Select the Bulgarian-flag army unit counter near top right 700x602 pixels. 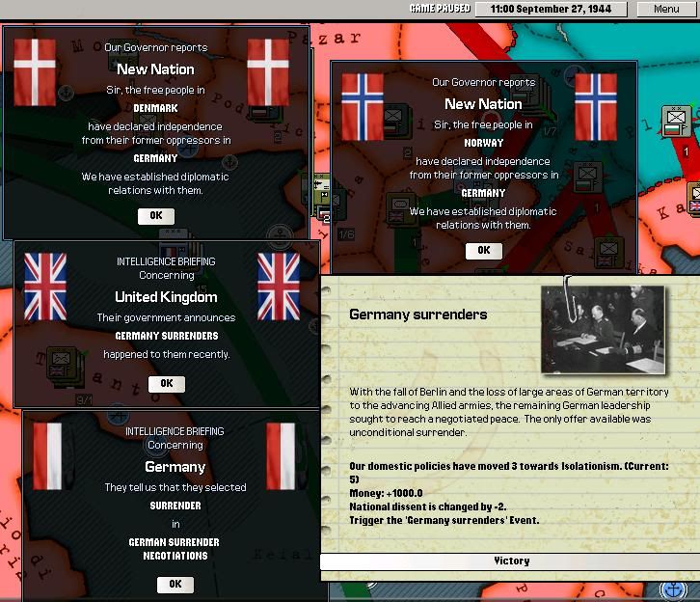point(676,121)
